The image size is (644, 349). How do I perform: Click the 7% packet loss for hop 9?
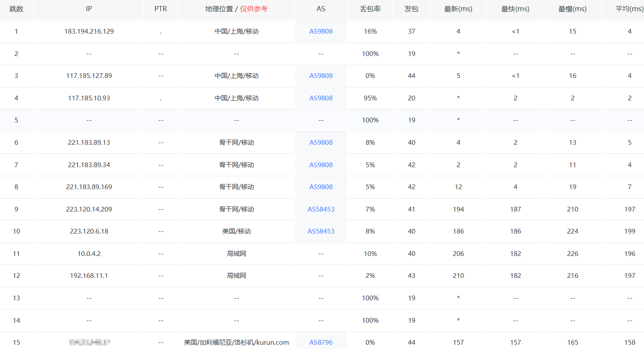370,209
